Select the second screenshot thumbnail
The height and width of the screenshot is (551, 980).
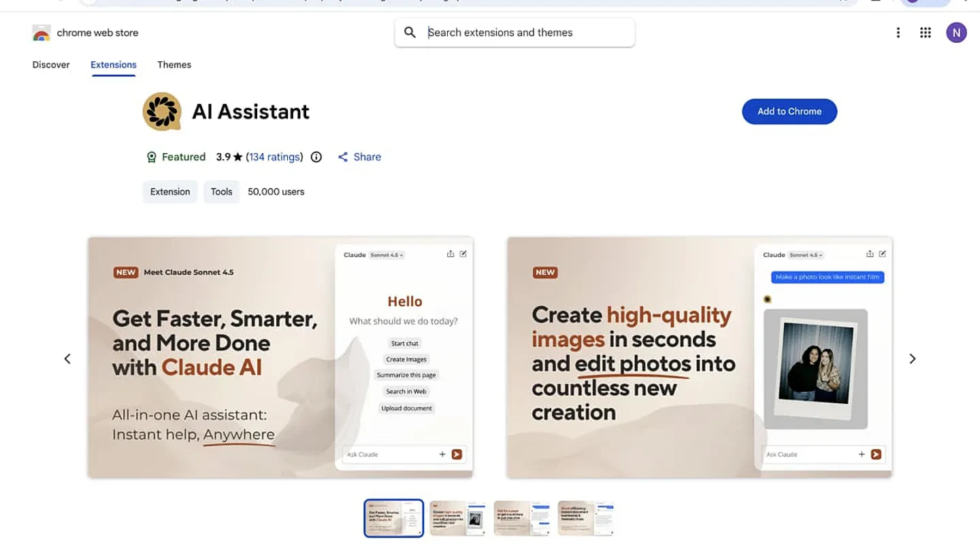pyautogui.click(x=458, y=518)
